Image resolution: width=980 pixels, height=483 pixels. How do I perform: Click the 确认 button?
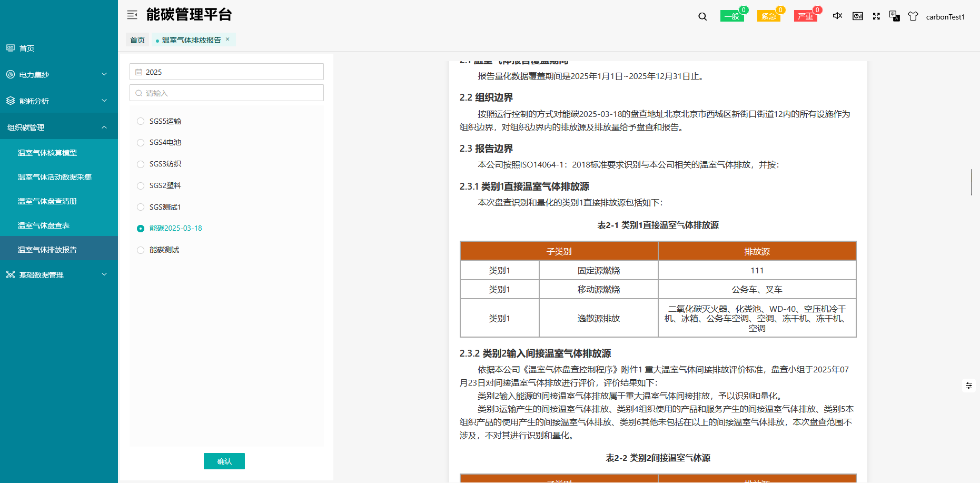tap(224, 461)
